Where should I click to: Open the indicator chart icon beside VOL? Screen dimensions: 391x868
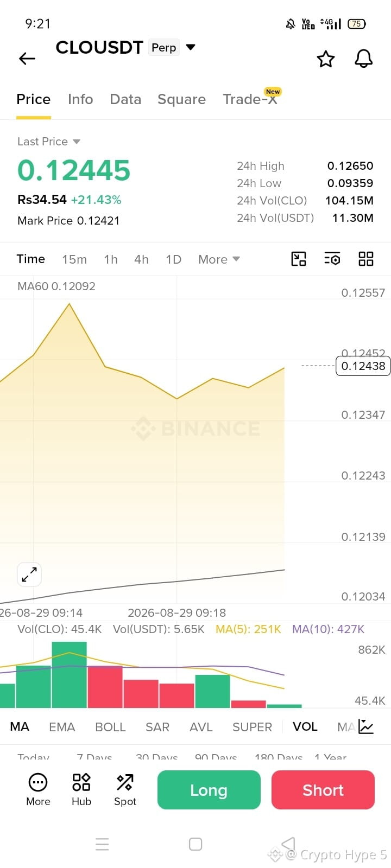tap(366, 727)
